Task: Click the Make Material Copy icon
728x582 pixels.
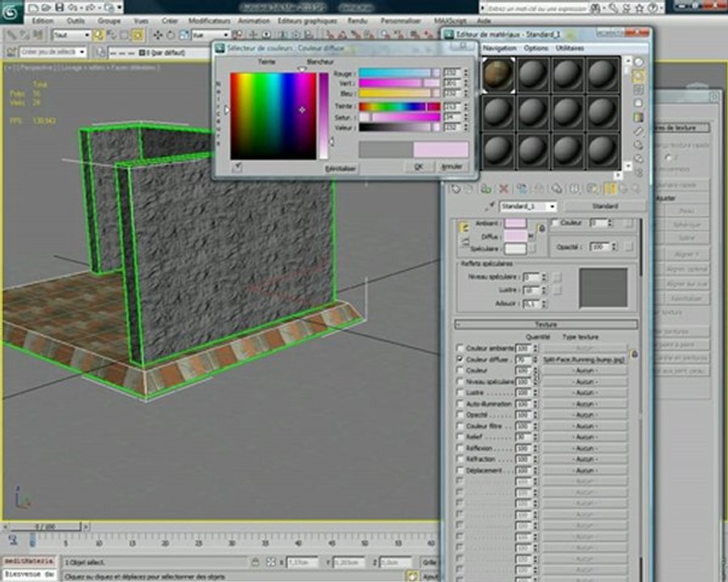Action: point(522,189)
